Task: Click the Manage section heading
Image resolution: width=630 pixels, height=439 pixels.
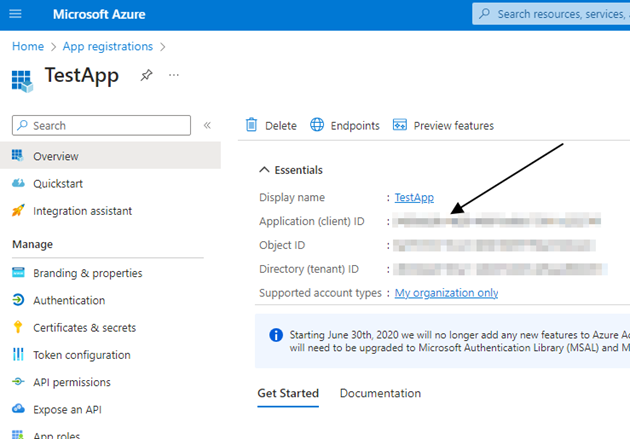Action: (x=33, y=244)
